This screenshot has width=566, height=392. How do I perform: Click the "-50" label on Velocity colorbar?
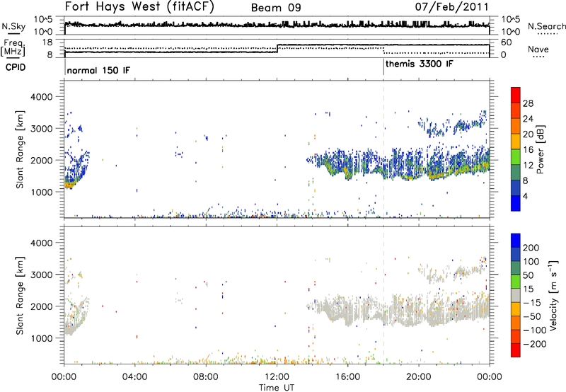[x=532, y=316]
